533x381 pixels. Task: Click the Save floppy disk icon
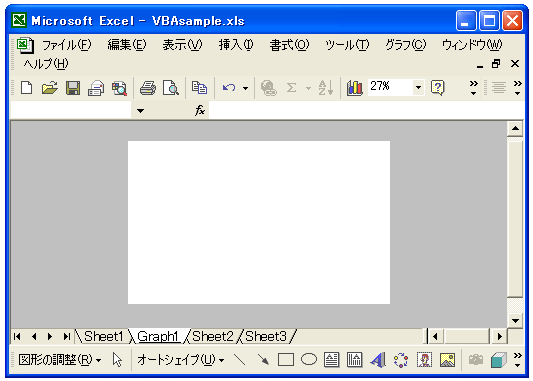point(73,88)
